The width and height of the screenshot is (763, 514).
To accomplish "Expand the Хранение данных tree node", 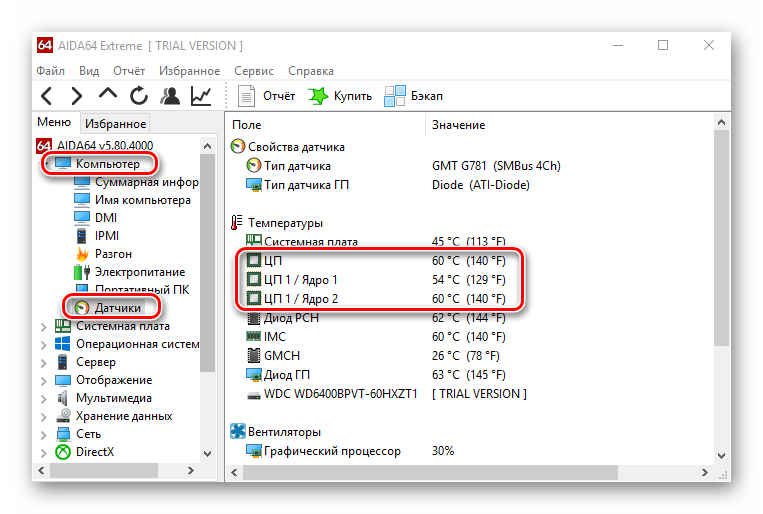I will point(44,417).
